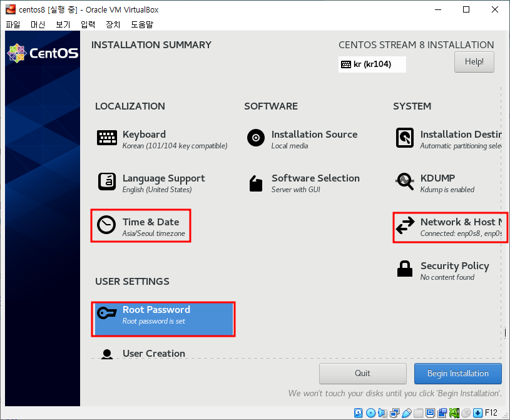Click the User Creation label
Image resolution: width=510 pixels, height=420 pixels.
pos(153,353)
